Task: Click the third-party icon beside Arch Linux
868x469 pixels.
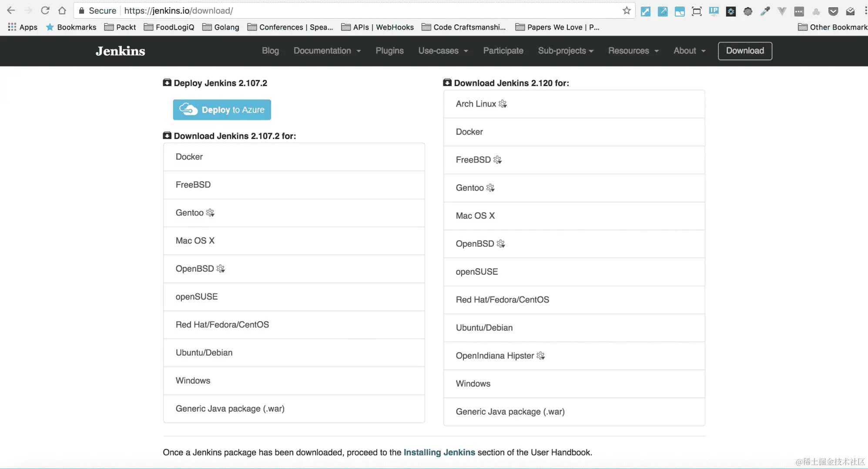Action: [503, 104]
